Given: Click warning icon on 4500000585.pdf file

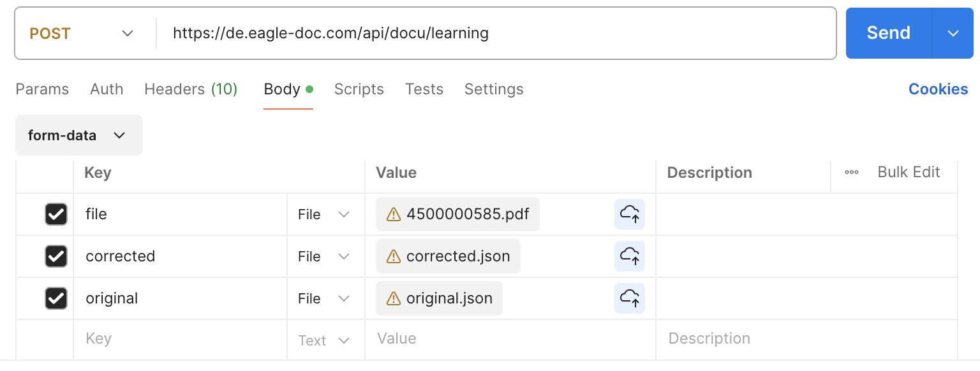Looking at the screenshot, I should 394,214.
